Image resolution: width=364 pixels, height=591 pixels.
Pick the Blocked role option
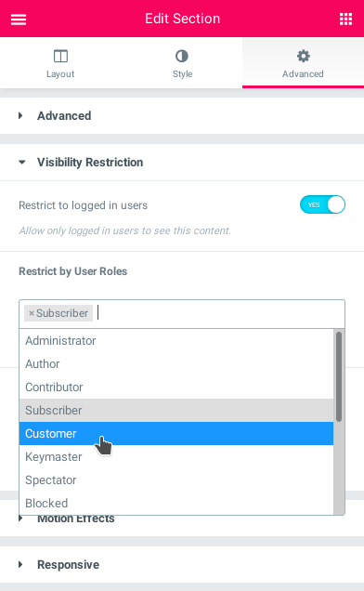(x=176, y=503)
